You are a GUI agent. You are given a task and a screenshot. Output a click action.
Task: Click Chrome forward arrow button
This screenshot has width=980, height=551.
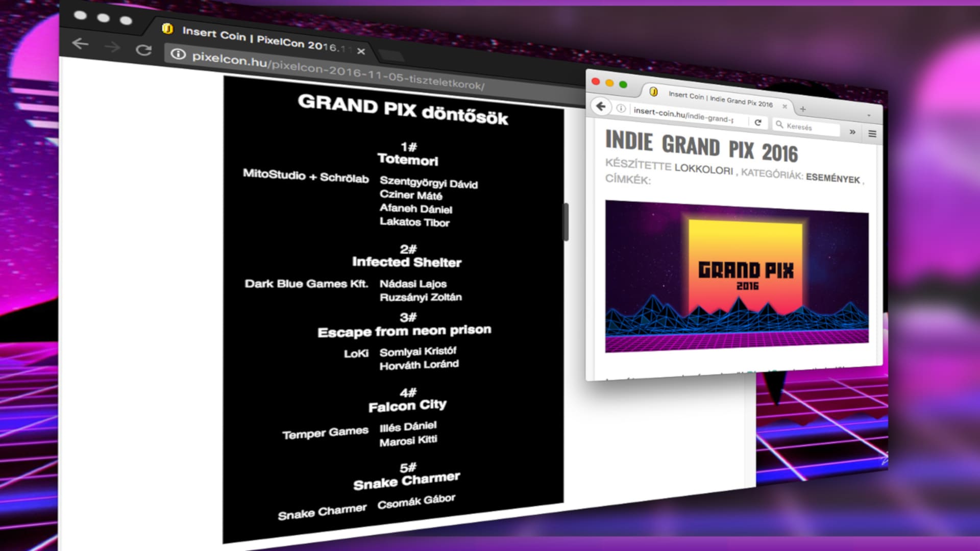(112, 47)
